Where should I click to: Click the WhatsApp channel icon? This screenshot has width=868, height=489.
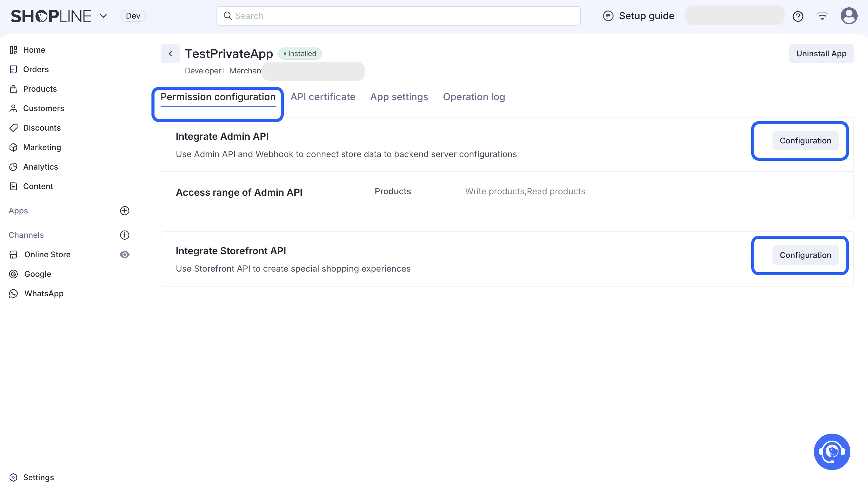pos(13,294)
